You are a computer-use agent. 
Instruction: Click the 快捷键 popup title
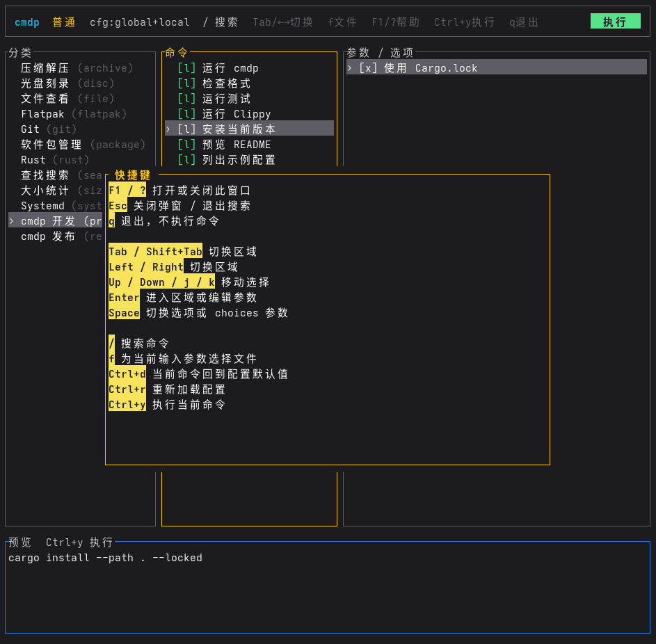pyautogui.click(x=132, y=175)
